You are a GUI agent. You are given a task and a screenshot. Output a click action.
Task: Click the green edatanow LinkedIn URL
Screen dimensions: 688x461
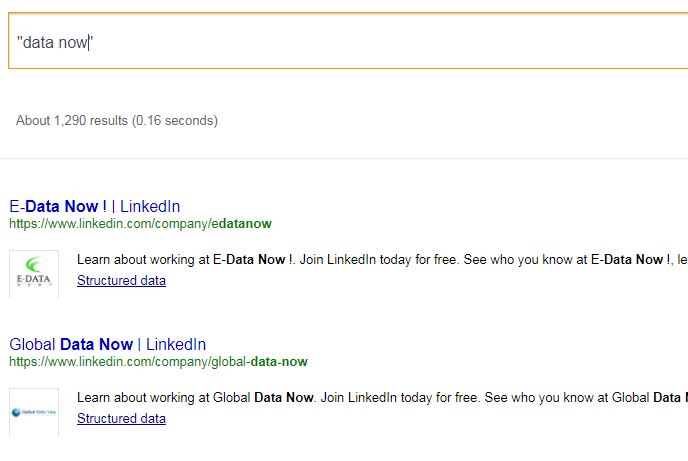point(140,223)
